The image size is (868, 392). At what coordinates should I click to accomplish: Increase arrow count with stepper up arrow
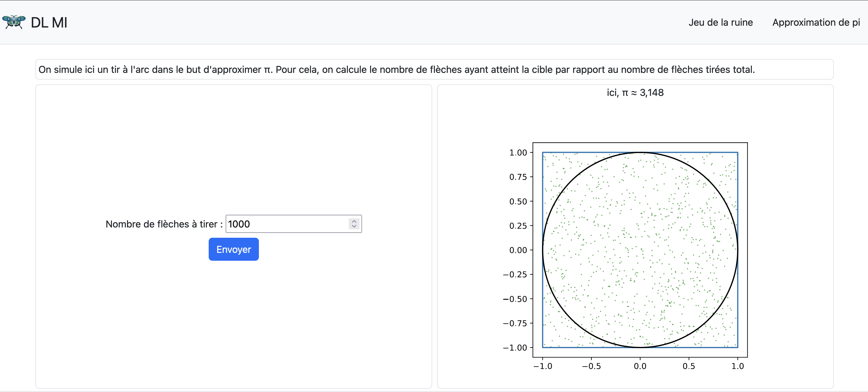[354, 221]
